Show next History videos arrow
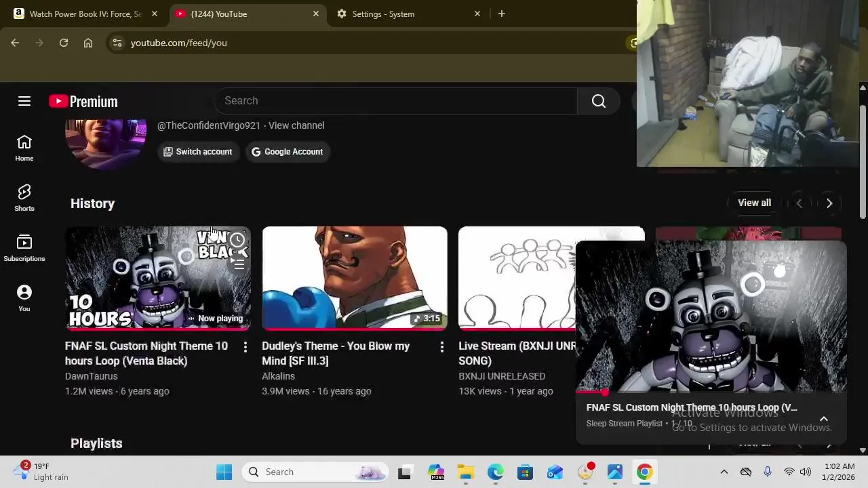868x488 pixels. point(829,203)
